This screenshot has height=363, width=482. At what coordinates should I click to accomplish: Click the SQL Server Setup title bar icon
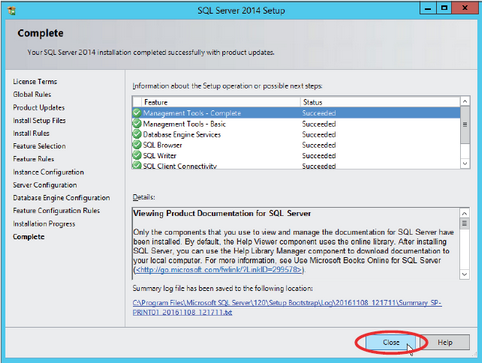pos(12,11)
